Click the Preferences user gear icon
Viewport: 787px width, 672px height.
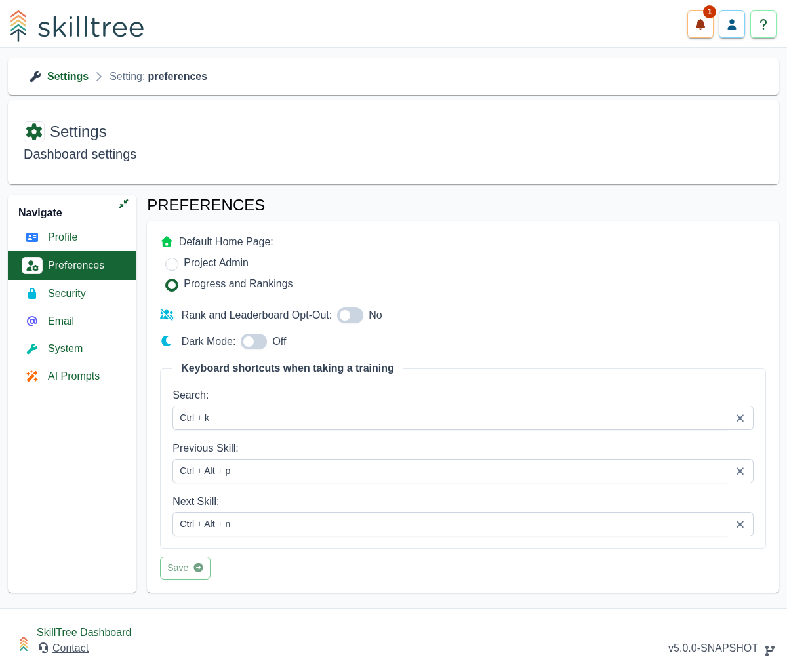32,266
